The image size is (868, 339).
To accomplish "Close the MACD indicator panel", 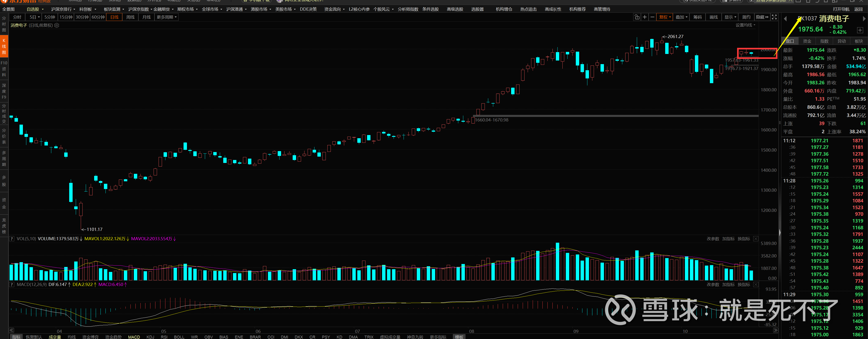I will [756, 284].
